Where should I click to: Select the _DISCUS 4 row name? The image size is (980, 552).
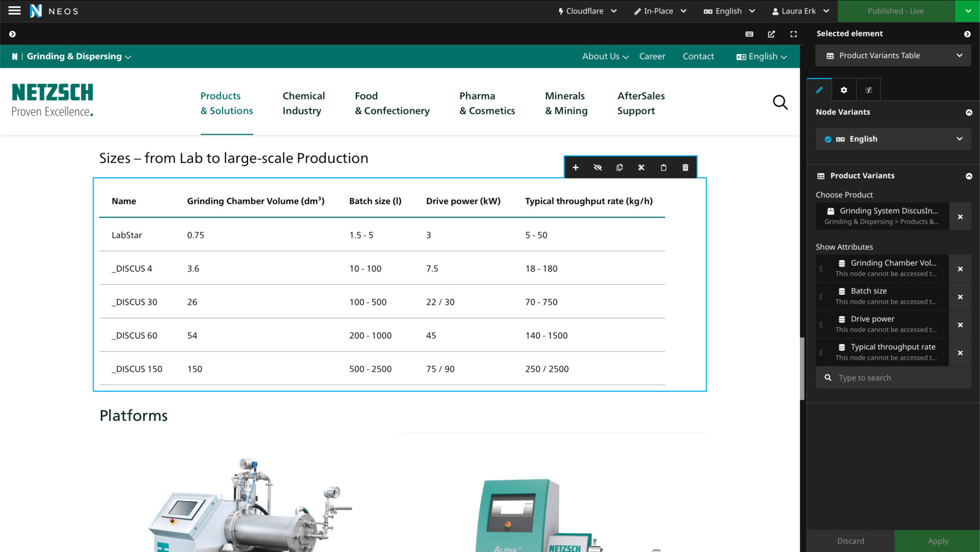[132, 269]
